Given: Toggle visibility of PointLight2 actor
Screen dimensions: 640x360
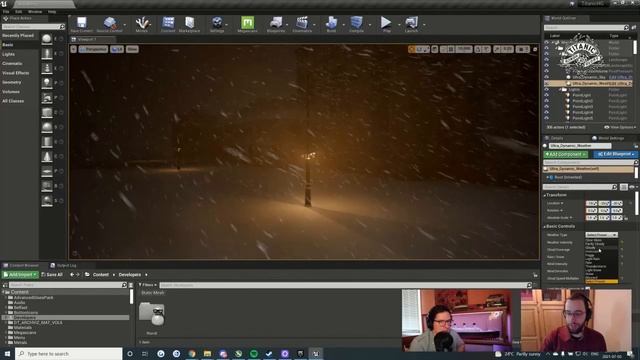Looking at the screenshot, I should (547, 101).
